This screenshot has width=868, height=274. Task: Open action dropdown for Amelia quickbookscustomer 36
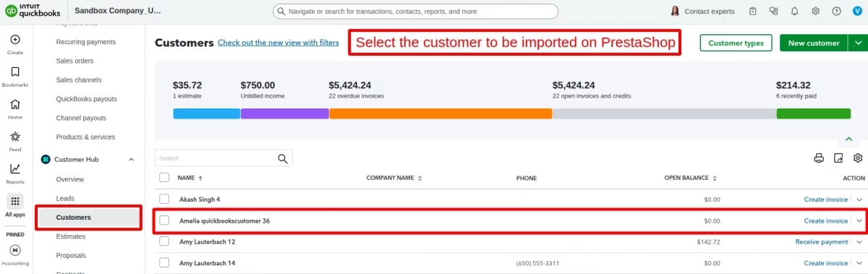(859, 221)
